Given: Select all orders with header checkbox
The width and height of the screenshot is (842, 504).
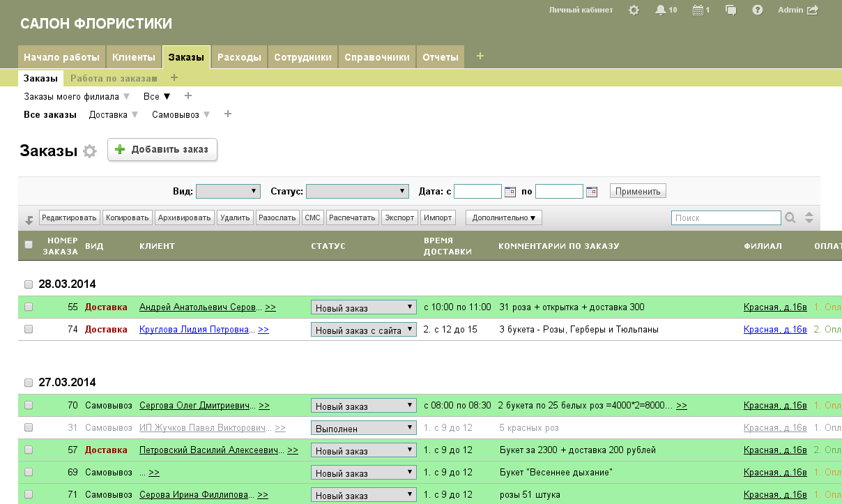Looking at the screenshot, I should [x=29, y=245].
